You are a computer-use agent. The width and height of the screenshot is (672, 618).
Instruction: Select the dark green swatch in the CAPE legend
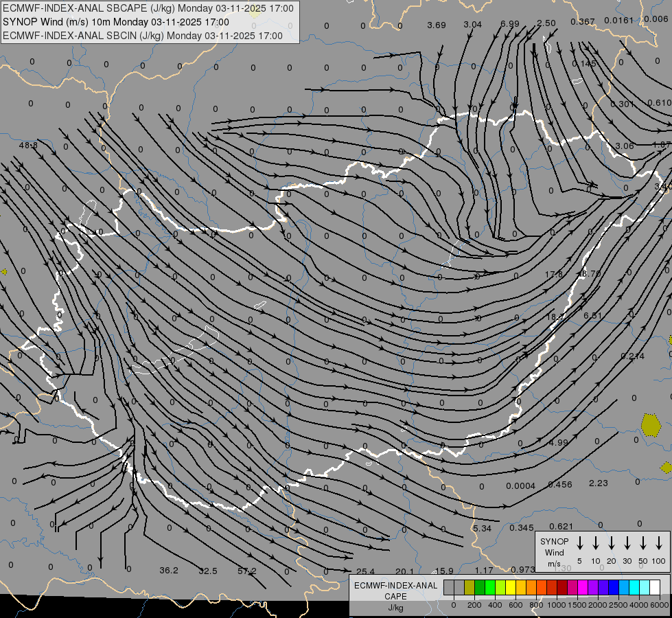(x=480, y=587)
